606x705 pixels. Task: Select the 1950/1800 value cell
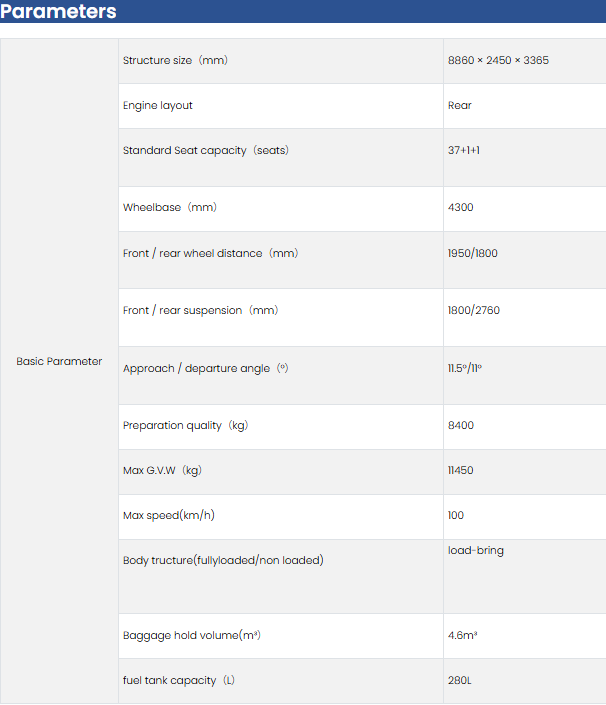[x=472, y=253]
